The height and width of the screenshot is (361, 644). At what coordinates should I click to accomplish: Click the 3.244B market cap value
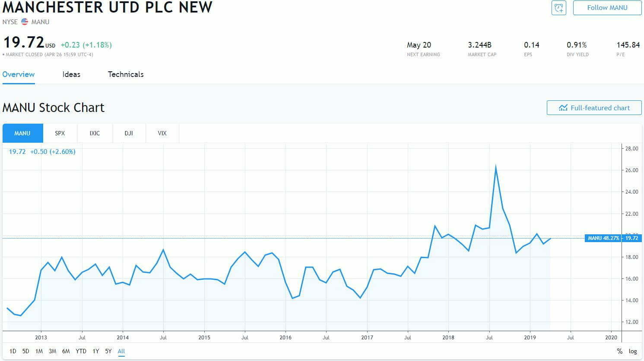tap(480, 45)
